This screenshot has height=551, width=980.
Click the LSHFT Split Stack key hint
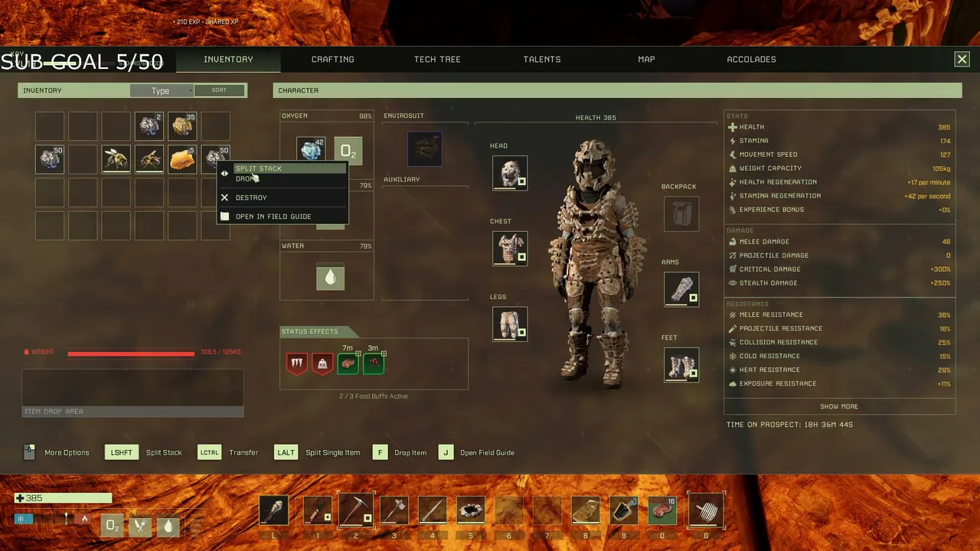click(x=145, y=452)
